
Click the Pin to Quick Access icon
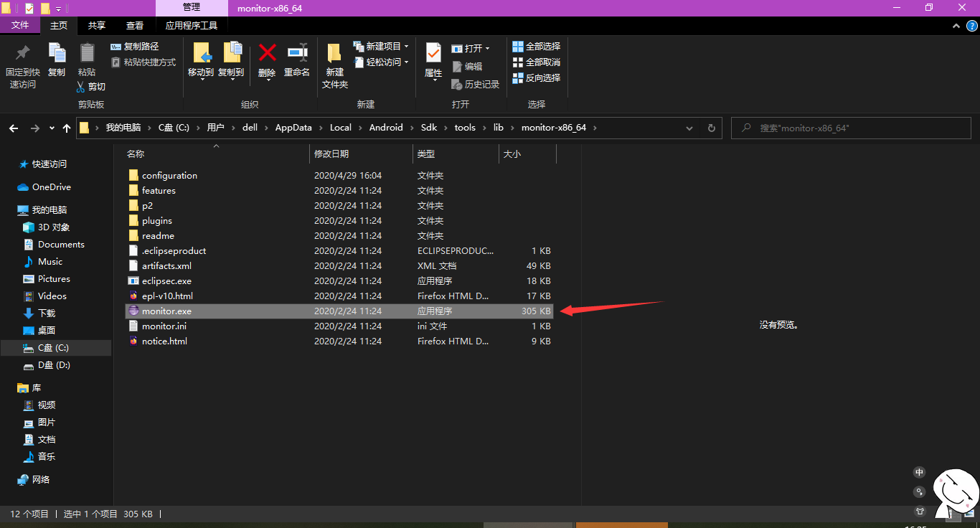point(22,53)
